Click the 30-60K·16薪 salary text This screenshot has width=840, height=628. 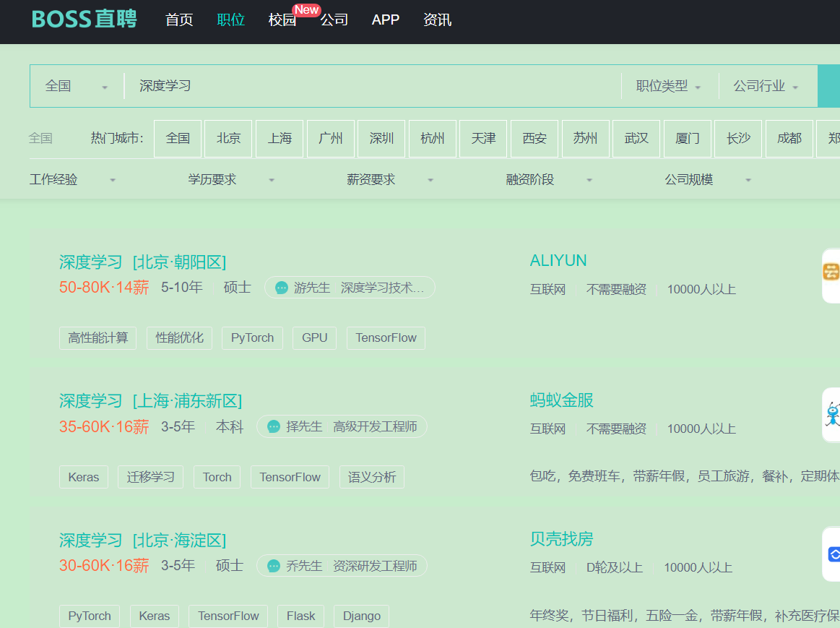[104, 566]
